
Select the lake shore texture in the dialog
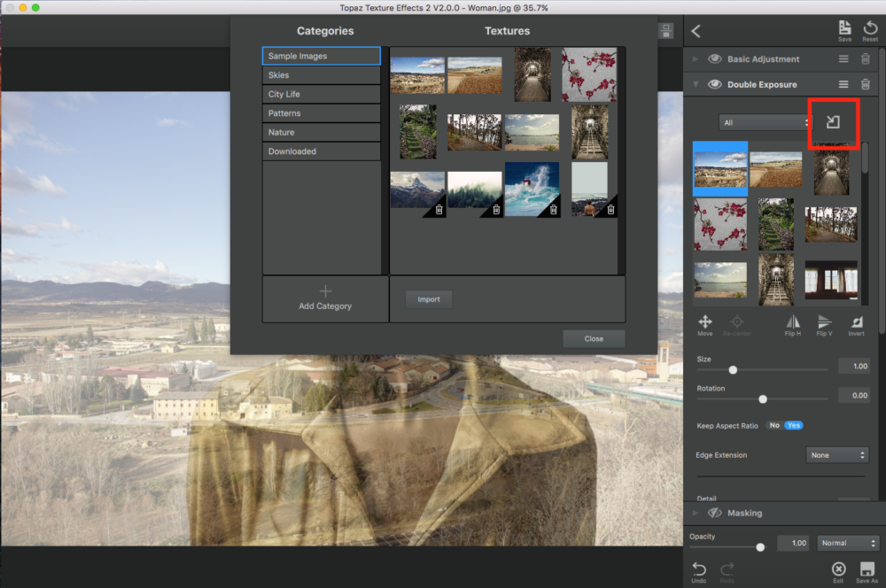(x=532, y=132)
